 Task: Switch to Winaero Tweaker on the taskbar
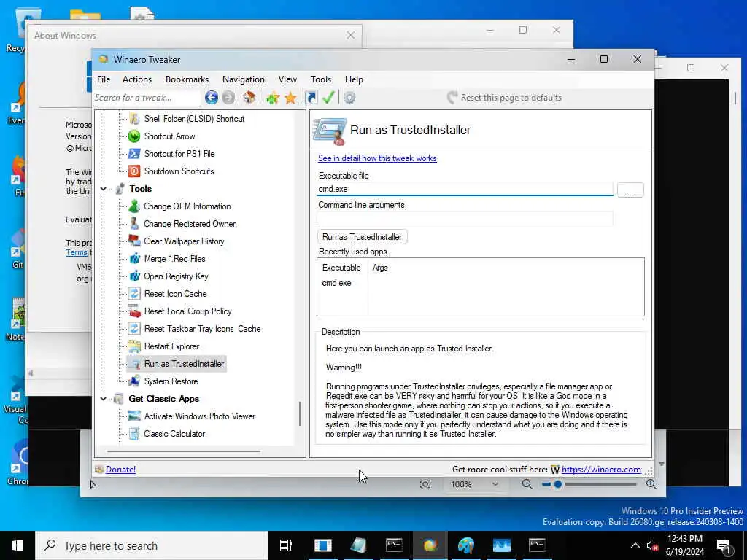coord(430,545)
